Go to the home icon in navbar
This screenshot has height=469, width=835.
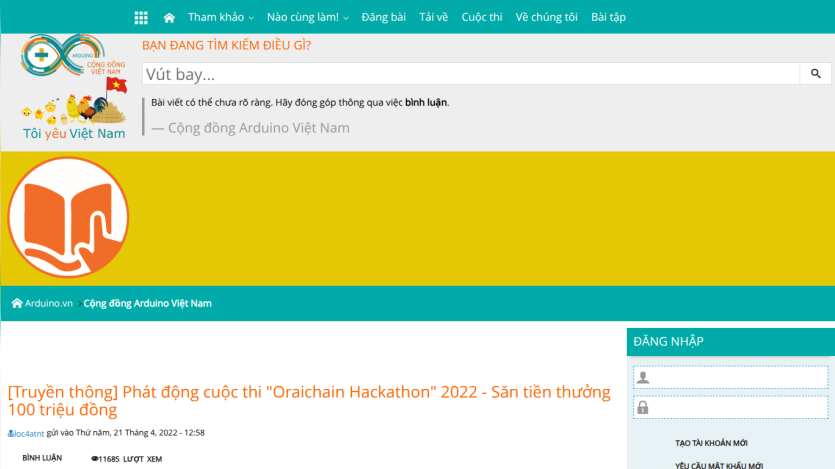click(x=169, y=18)
